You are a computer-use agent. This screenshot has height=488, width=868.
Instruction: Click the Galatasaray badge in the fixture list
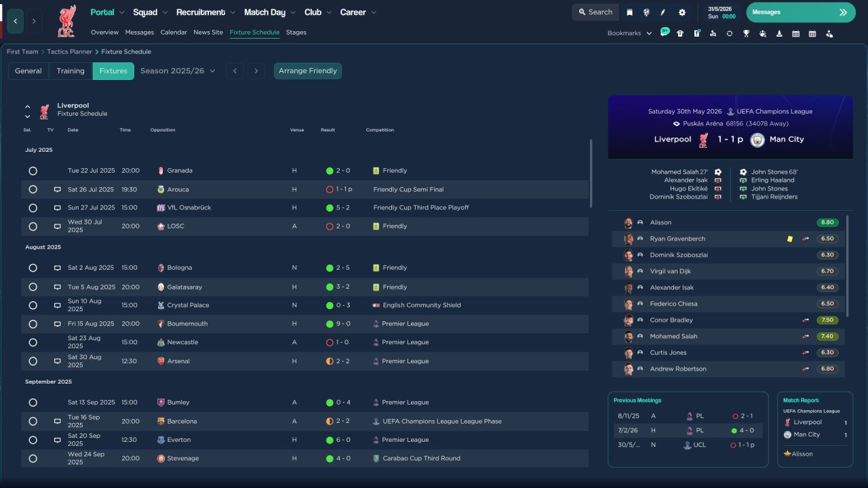(161, 287)
